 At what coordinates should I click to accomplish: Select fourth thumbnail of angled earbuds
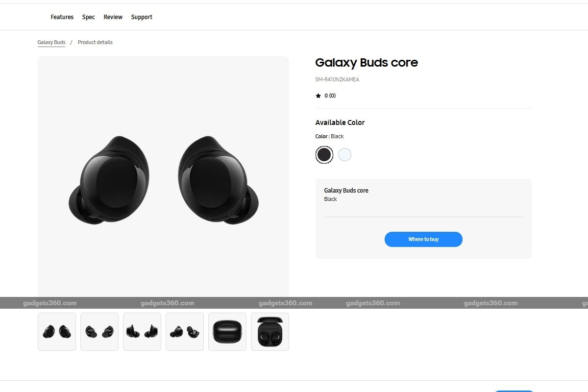click(x=185, y=332)
